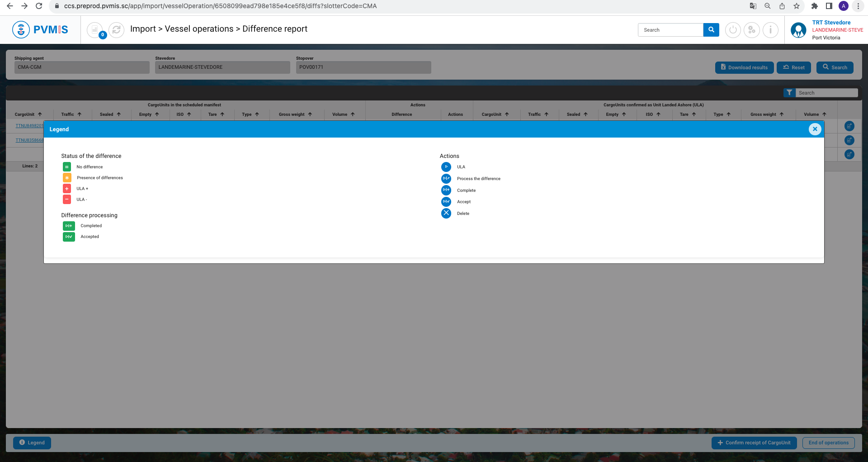Image resolution: width=868 pixels, height=462 pixels.
Task: Close the Legend dialog
Action: click(815, 129)
